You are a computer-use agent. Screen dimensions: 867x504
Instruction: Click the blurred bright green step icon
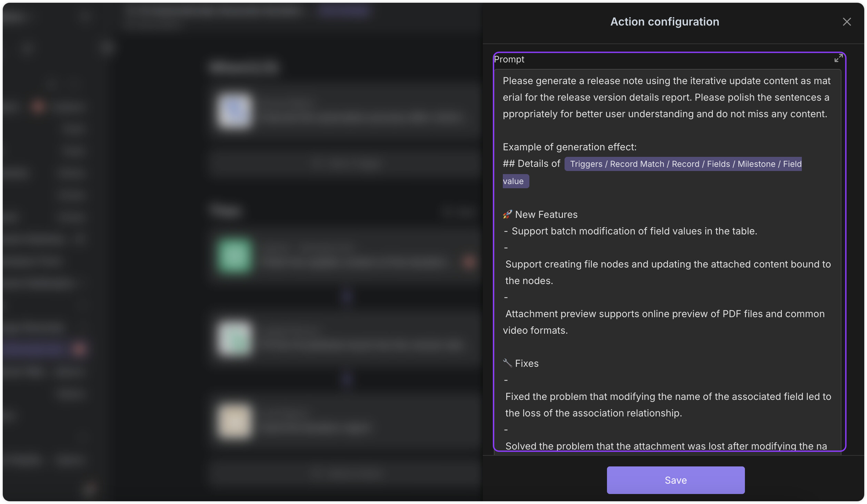(x=235, y=256)
